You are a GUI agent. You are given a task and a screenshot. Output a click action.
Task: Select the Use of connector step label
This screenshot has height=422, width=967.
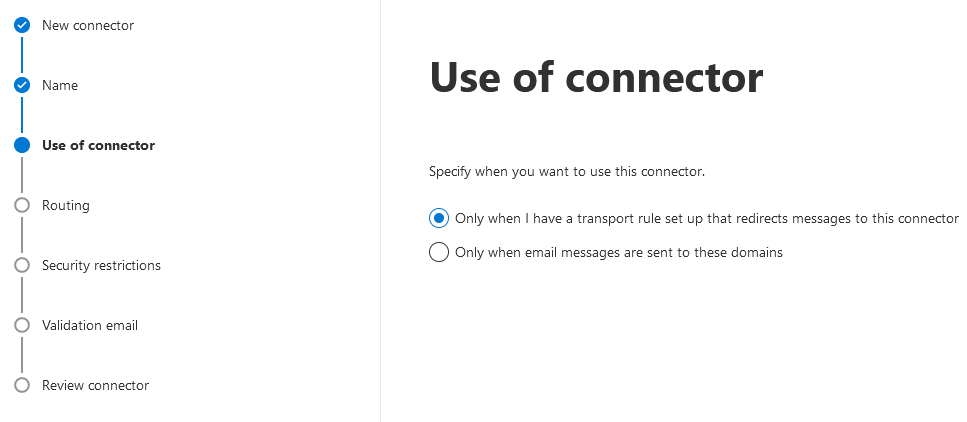[x=98, y=145]
